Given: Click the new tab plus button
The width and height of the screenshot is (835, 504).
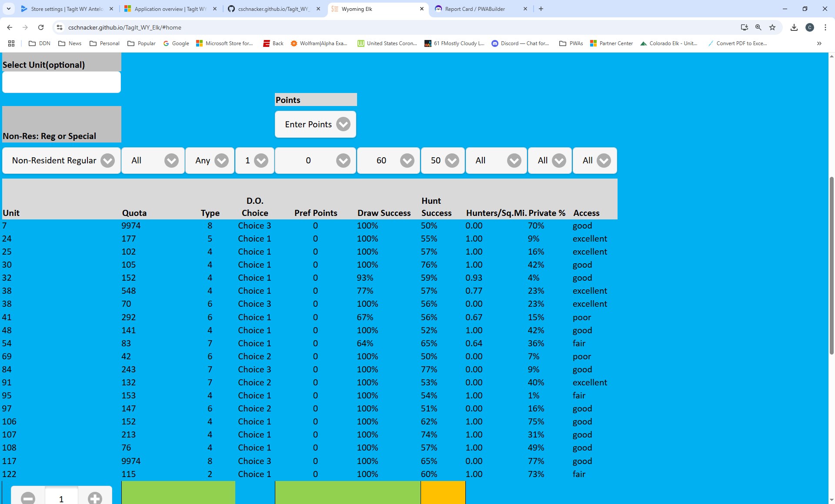Looking at the screenshot, I should coord(541,9).
